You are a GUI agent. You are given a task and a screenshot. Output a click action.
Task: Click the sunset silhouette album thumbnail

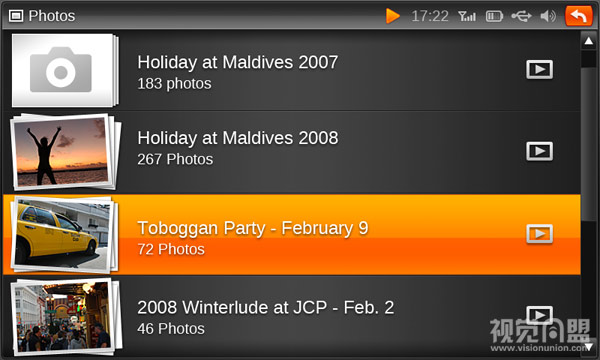[x=65, y=152]
